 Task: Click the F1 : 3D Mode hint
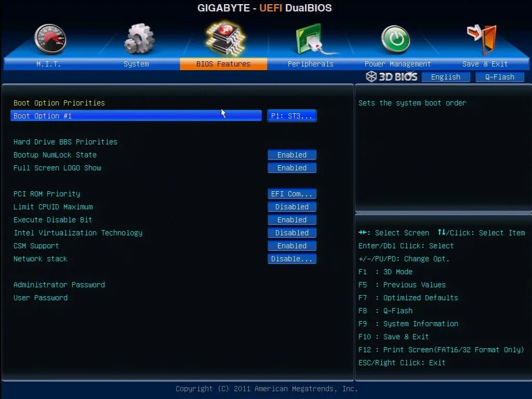tap(385, 272)
